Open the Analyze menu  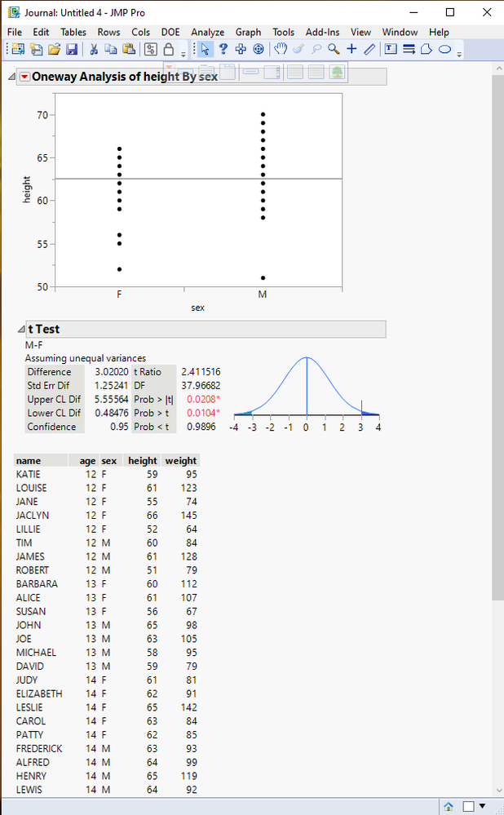click(207, 33)
